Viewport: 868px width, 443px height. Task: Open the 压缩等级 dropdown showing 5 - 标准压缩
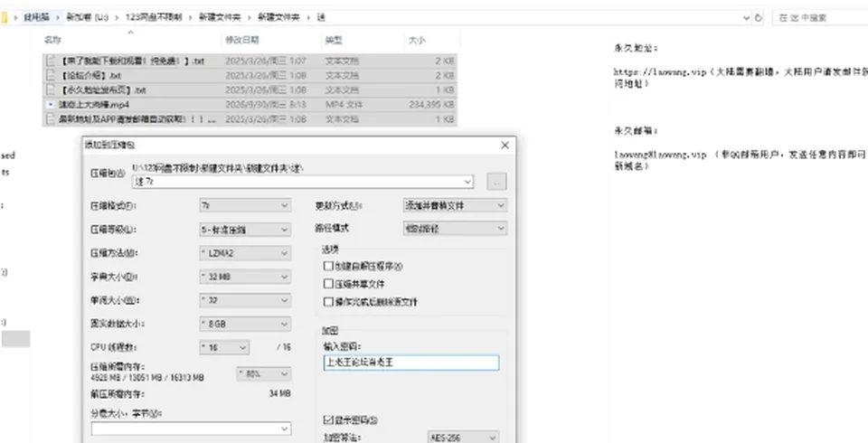245,230
